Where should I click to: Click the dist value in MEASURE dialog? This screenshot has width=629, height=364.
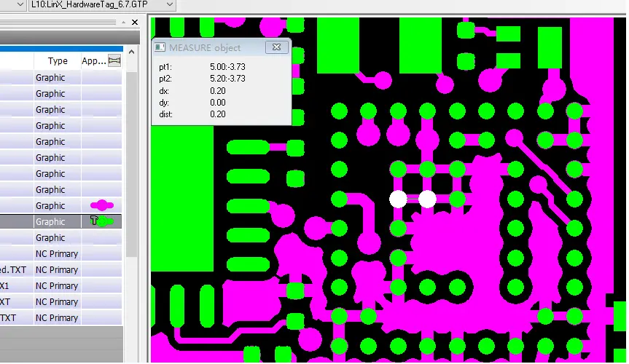click(x=218, y=114)
